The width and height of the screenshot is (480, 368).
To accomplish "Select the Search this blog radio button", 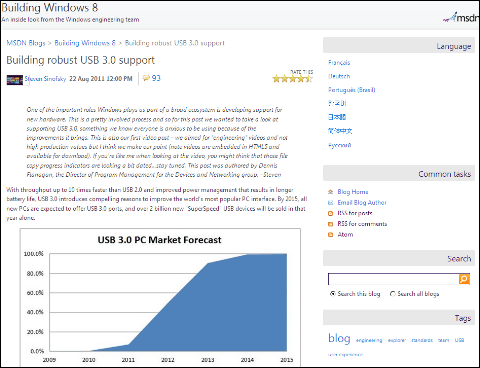I will (x=332, y=294).
